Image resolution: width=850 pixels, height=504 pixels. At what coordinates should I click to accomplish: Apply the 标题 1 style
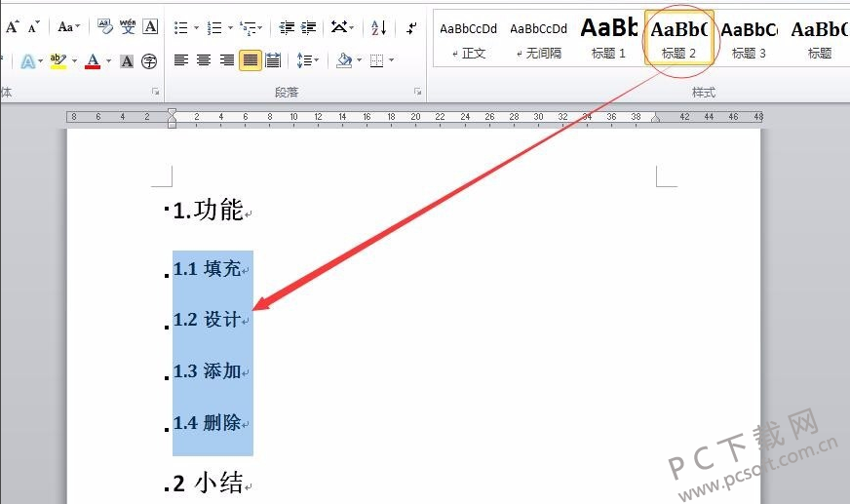point(609,40)
